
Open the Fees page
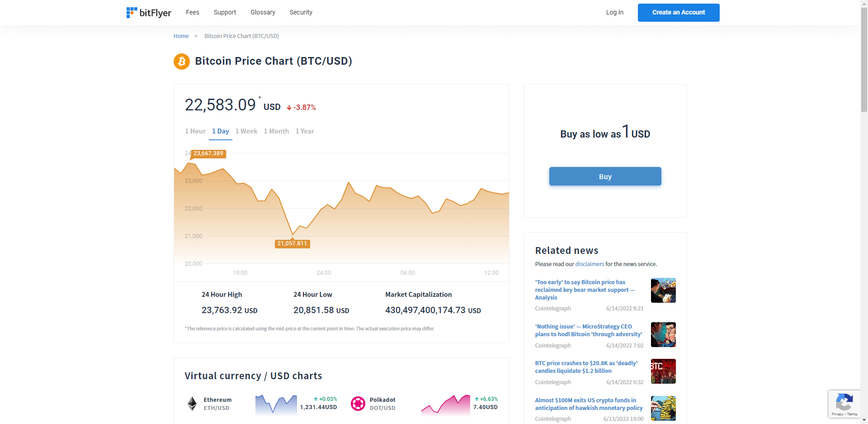[193, 12]
